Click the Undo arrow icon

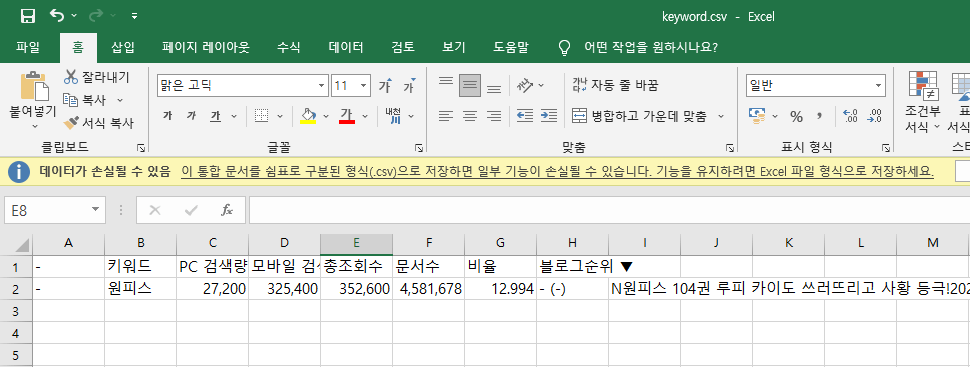[56, 15]
